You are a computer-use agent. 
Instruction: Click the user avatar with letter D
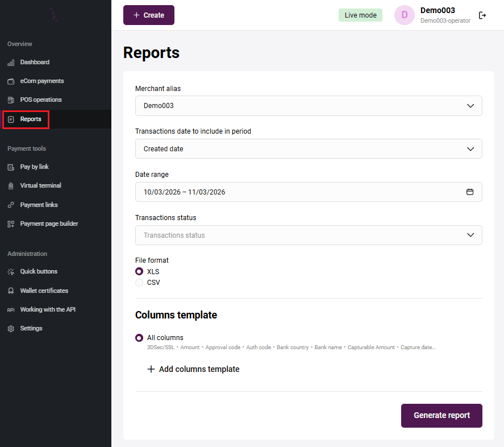[x=405, y=15]
